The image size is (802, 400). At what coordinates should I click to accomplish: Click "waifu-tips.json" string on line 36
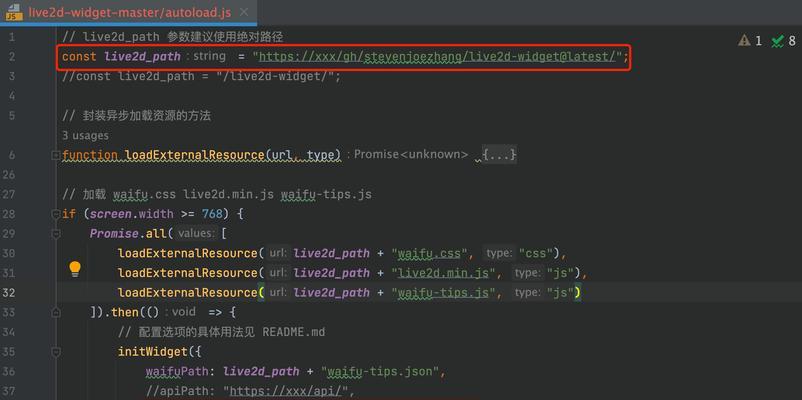tap(380, 371)
